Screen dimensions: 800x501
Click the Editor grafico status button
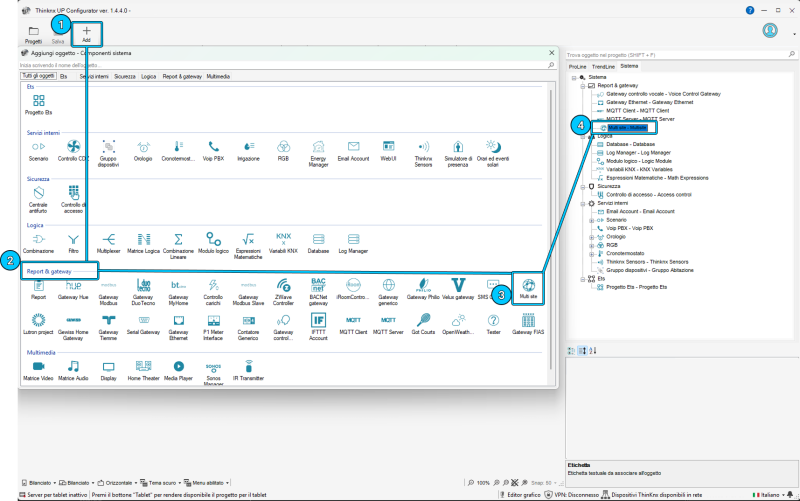coord(520,494)
